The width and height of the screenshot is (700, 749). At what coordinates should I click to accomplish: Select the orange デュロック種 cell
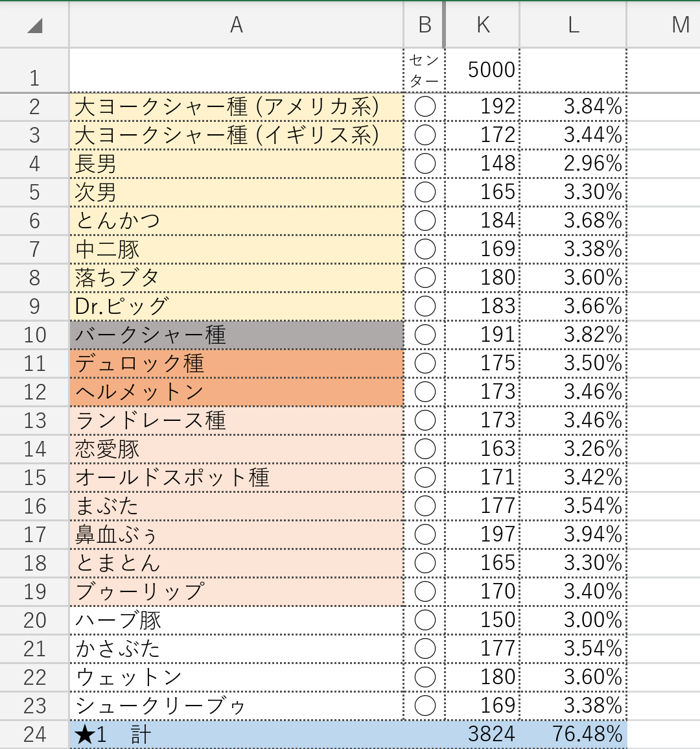pyautogui.click(x=236, y=363)
